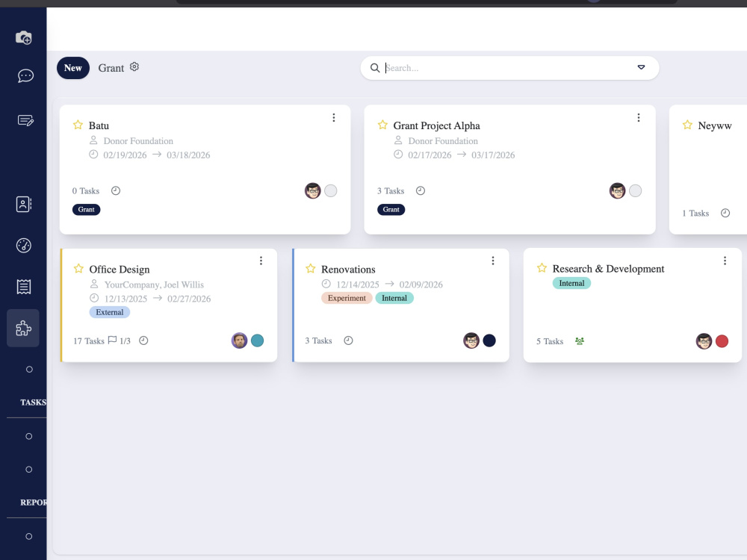Viewport: 747px width, 560px height.
Task: Click user avatar on Renovations card
Action: [x=471, y=340]
